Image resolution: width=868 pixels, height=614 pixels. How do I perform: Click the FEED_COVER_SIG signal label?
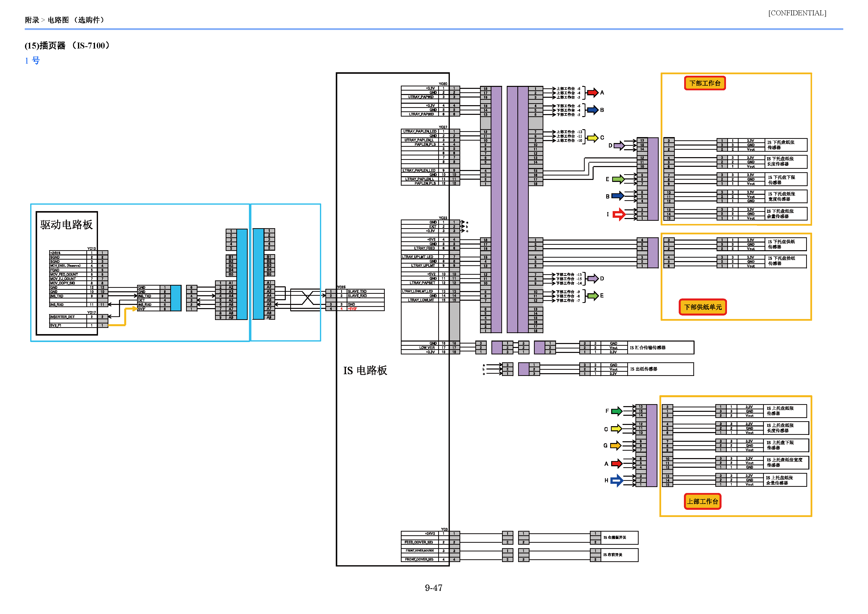419,542
